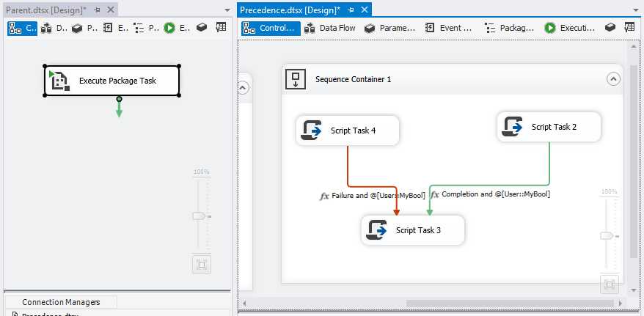The height and width of the screenshot is (316, 644).
Task: Open document list dropdown of Precedence.dtsx pane
Action: click(x=634, y=10)
